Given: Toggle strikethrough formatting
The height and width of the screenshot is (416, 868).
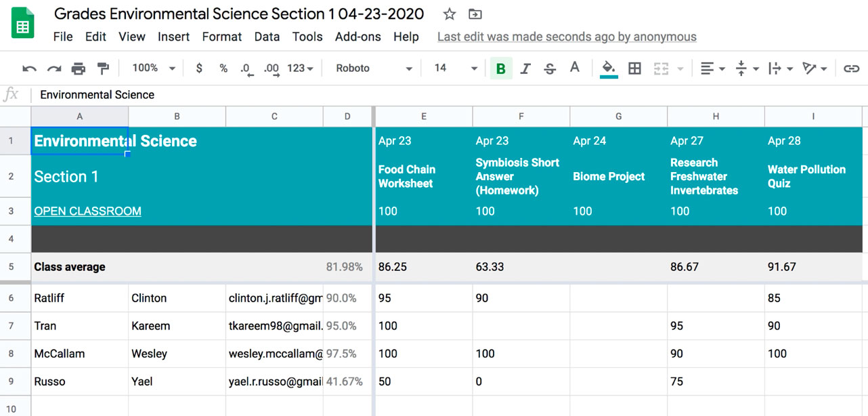Looking at the screenshot, I should [550, 68].
